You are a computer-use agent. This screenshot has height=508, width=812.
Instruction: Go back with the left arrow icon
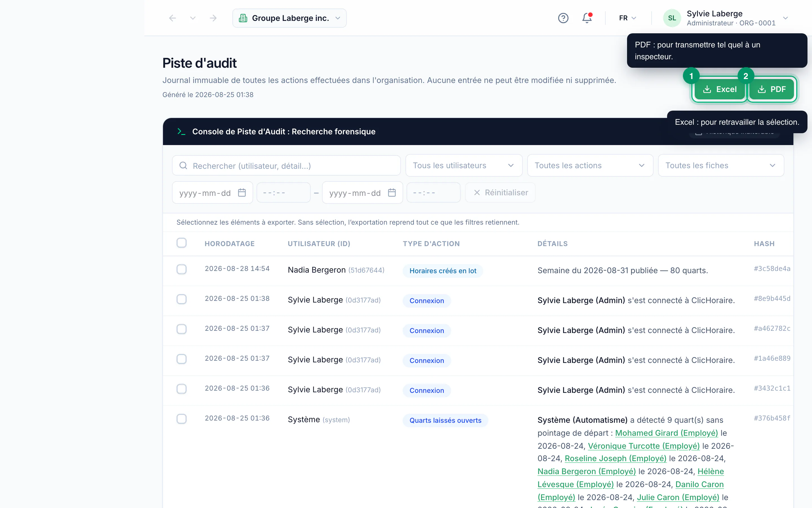(173, 18)
